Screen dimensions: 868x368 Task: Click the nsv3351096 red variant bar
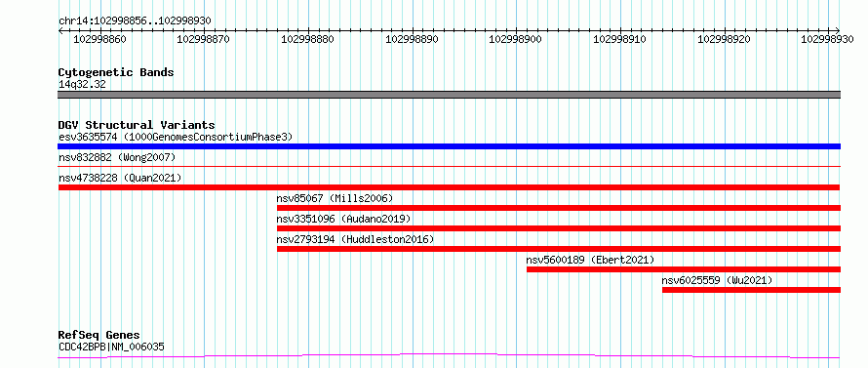[x=559, y=228]
